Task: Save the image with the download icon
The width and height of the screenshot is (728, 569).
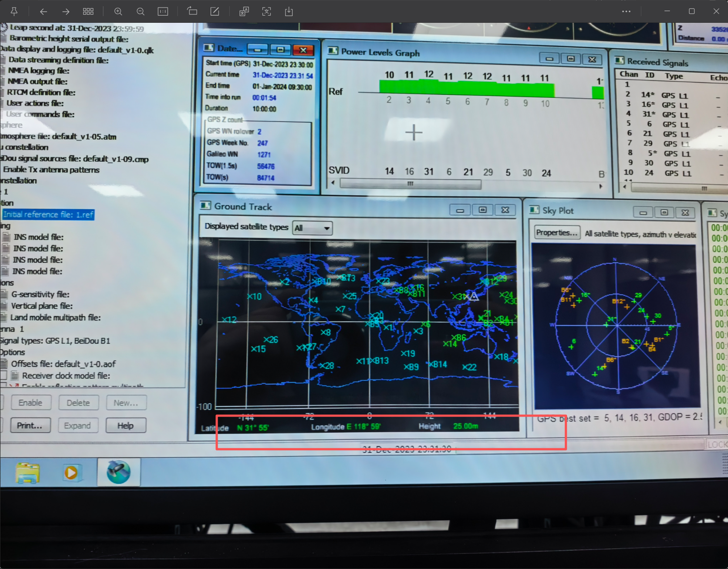Action: point(289,11)
